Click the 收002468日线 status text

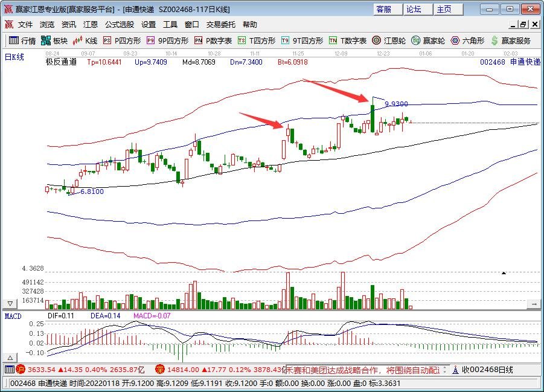click(x=487, y=370)
